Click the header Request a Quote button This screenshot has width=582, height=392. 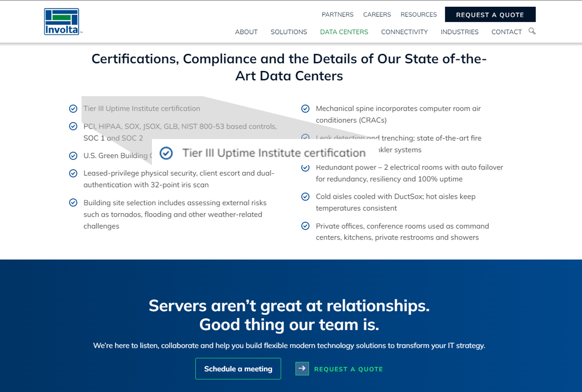pyautogui.click(x=490, y=15)
